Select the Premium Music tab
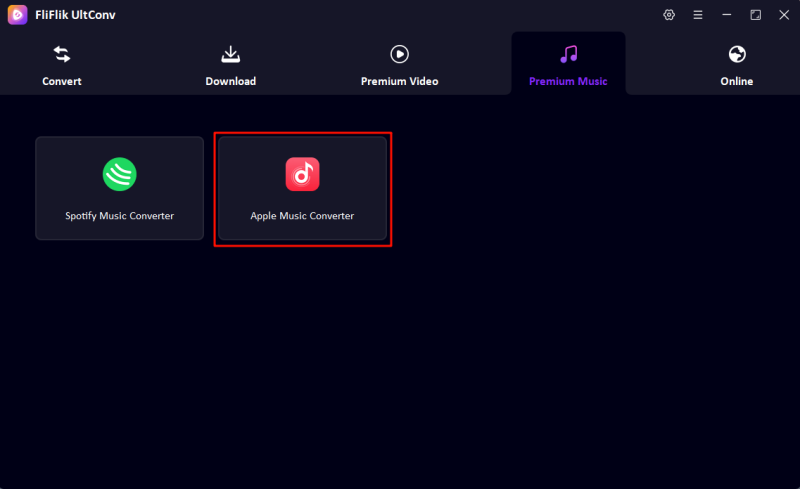This screenshot has height=489, width=800. pyautogui.click(x=568, y=64)
